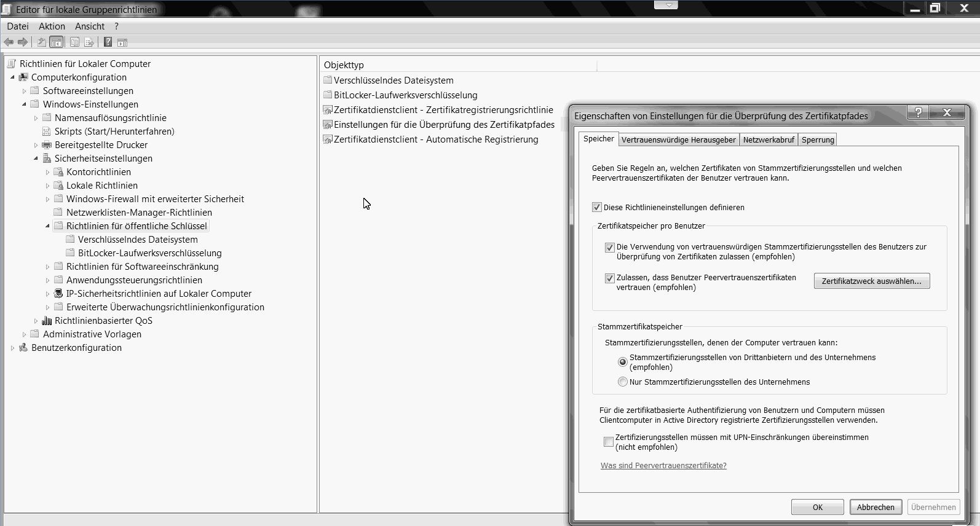
Task: Expand the Richtlinien für Softwareeinschränkung node
Action: [x=47, y=267]
